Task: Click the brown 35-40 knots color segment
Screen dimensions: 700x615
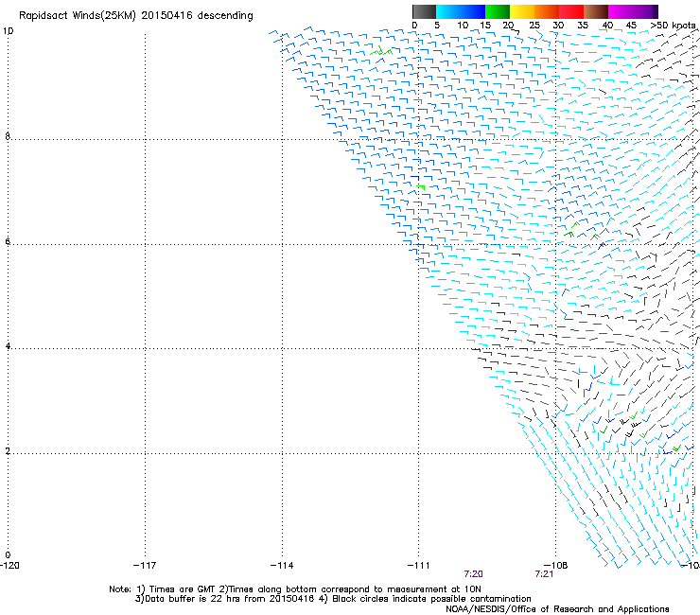Action: click(x=596, y=11)
